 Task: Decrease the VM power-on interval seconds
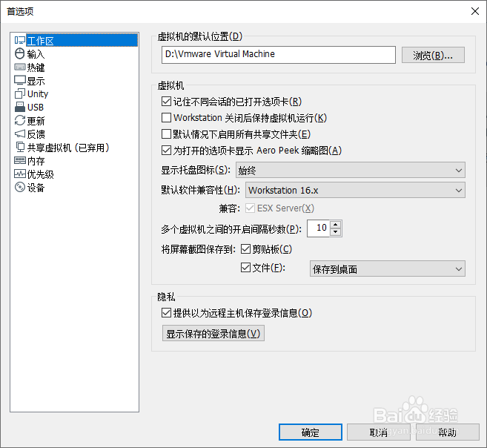(x=336, y=232)
